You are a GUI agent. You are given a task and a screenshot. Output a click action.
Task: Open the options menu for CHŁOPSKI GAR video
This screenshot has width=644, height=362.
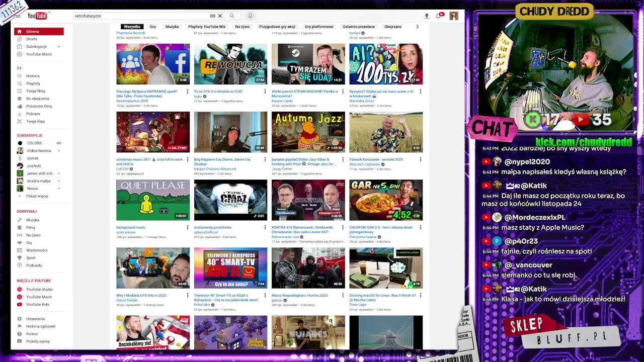421,227
